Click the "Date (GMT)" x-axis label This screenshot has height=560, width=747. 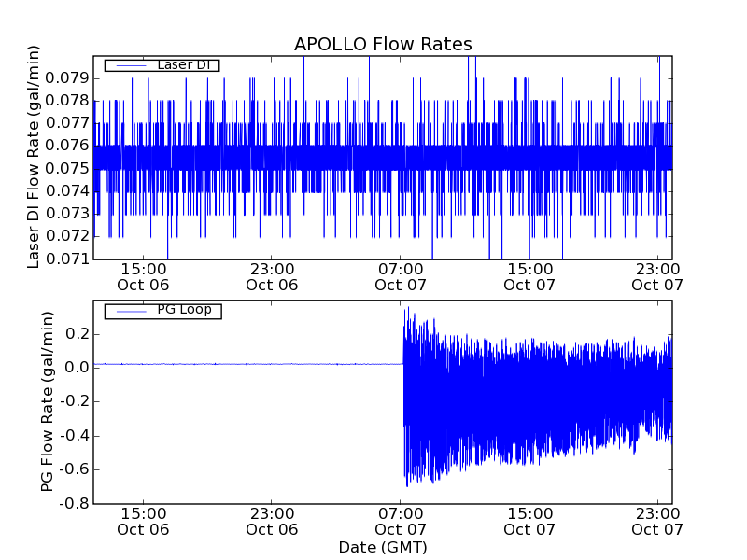click(383, 547)
